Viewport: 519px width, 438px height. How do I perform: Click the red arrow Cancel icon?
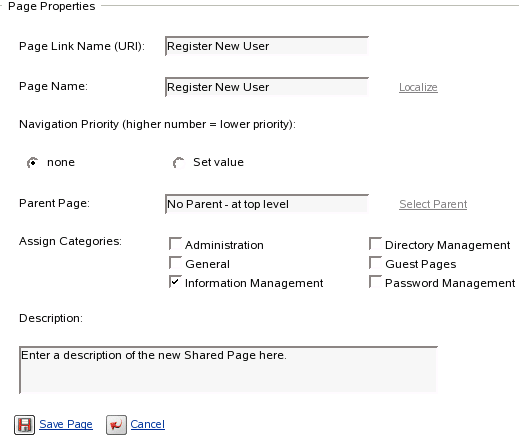click(x=116, y=425)
